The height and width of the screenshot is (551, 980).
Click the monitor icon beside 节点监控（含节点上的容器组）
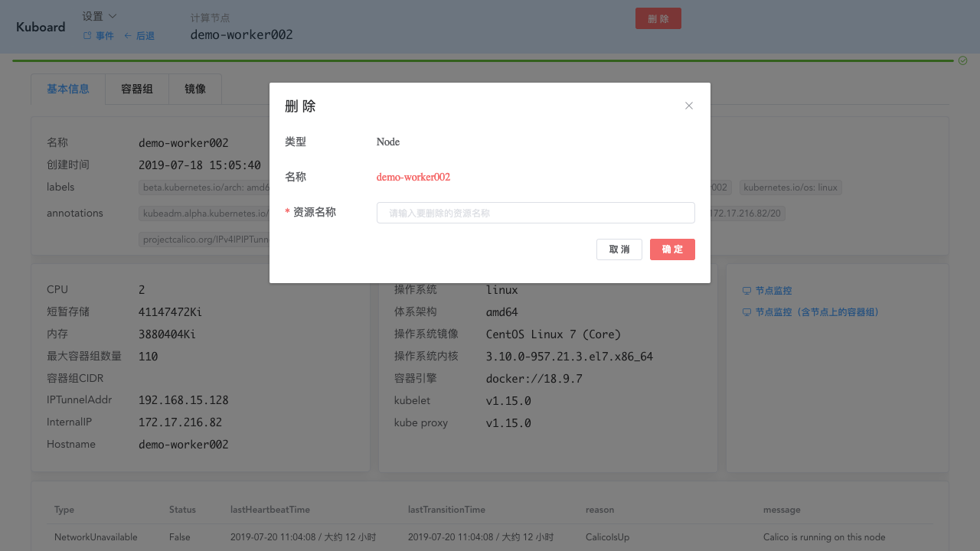click(746, 311)
